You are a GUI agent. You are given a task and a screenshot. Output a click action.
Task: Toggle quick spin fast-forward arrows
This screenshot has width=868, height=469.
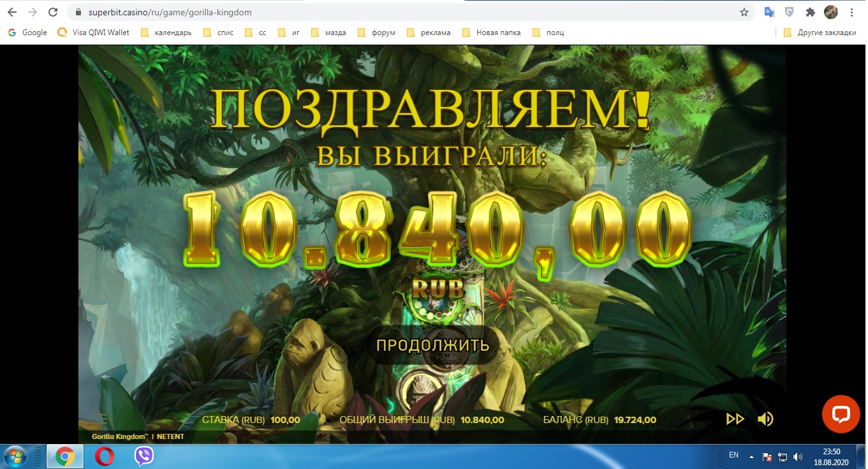tap(735, 419)
